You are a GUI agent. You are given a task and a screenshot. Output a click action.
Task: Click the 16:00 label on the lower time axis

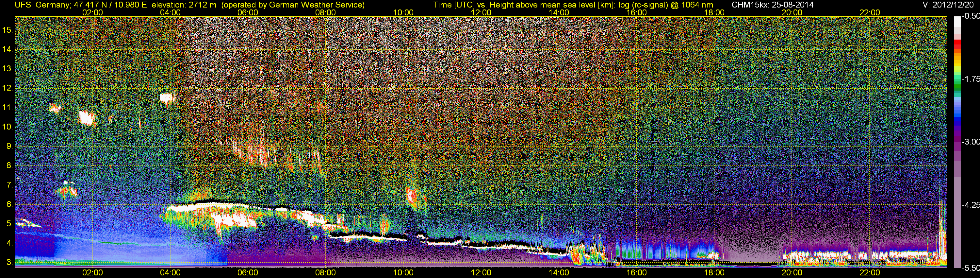click(x=636, y=273)
